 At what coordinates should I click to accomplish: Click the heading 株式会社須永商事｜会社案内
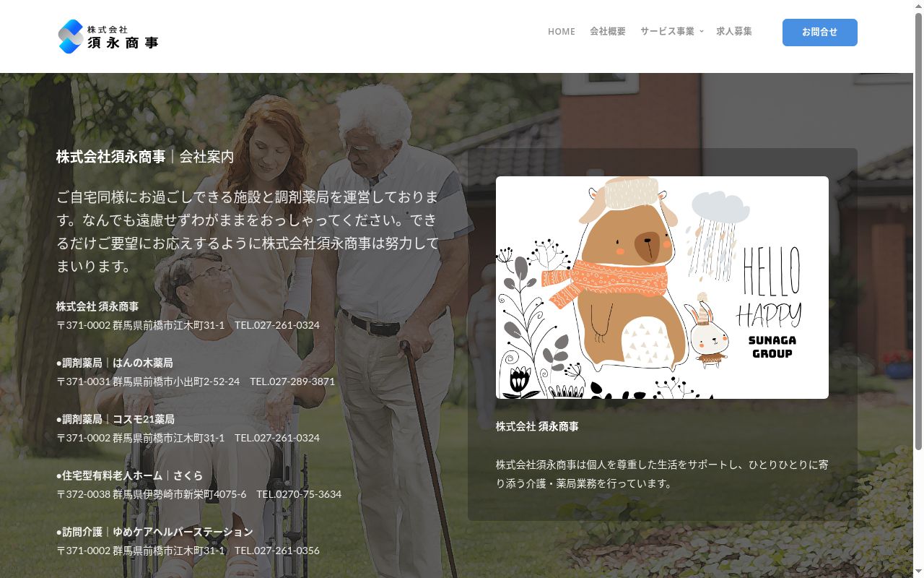click(x=145, y=156)
